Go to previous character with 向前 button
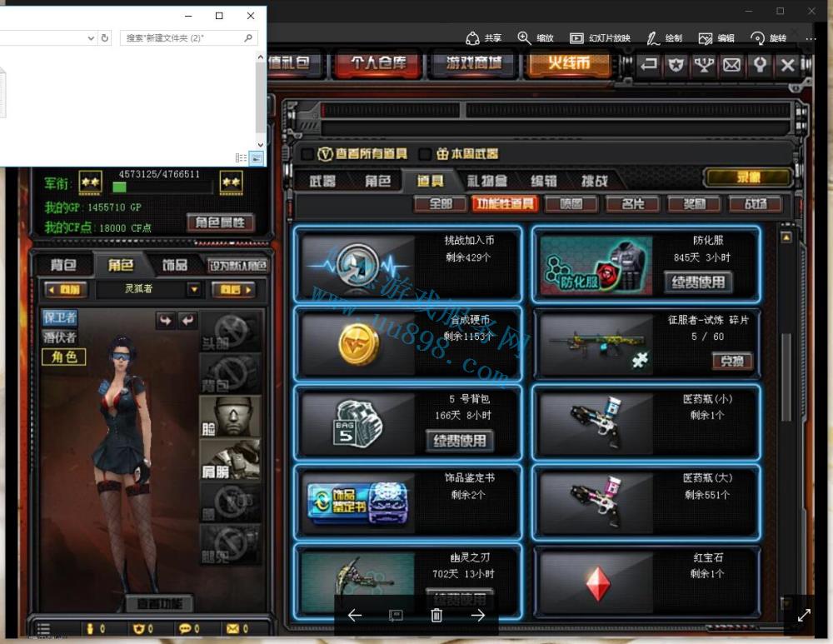Image resolution: width=833 pixels, height=644 pixels. [x=66, y=290]
